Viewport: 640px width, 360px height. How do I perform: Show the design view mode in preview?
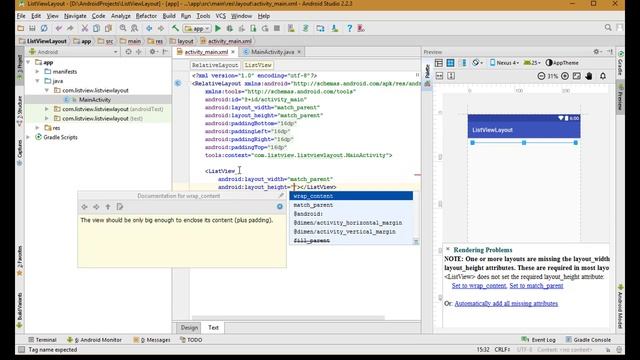pyautogui.click(x=439, y=62)
